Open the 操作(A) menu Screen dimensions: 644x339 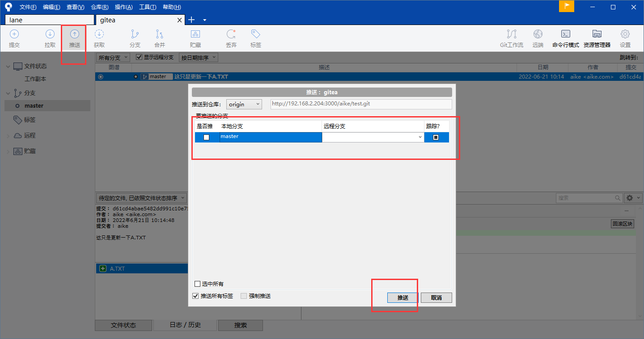tap(123, 7)
